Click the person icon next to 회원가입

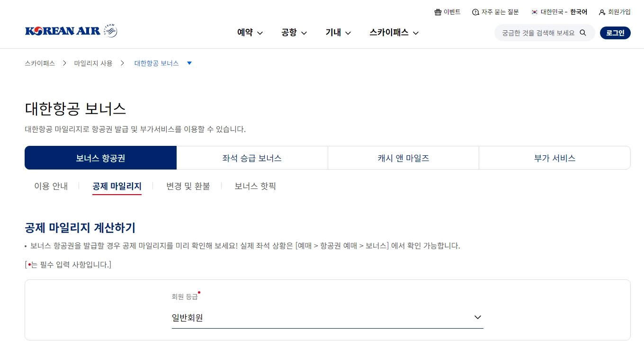(601, 12)
